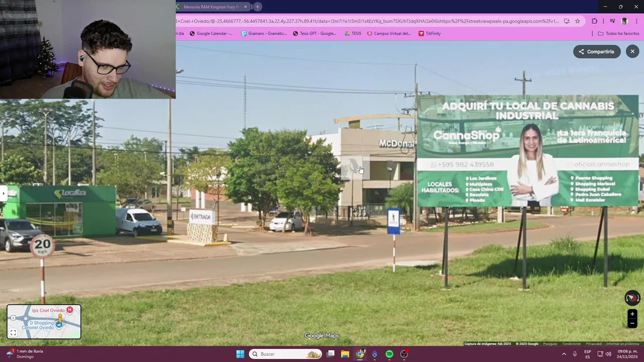Zoom in with the plus button
The width and height of the screenshot is (644, 362).
[632, 314]
